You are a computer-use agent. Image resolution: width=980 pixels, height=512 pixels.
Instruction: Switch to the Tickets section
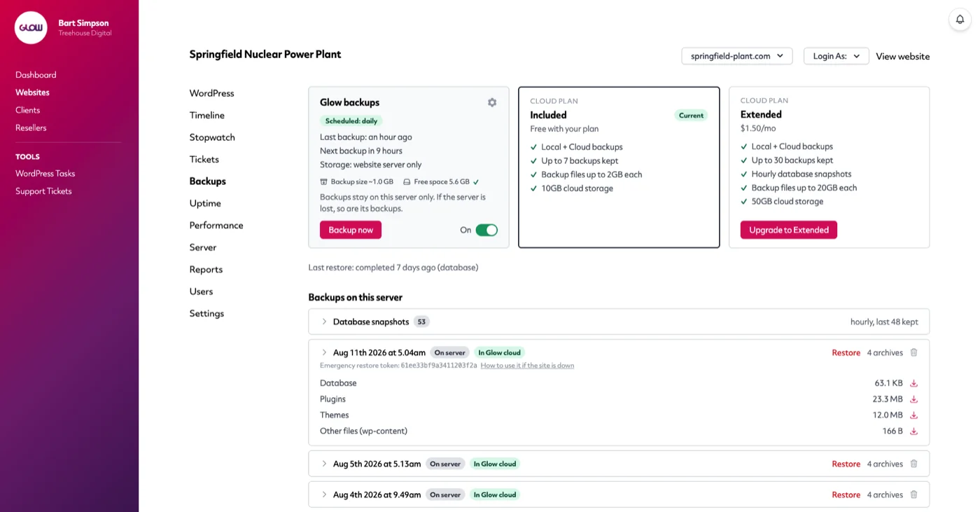204,159
